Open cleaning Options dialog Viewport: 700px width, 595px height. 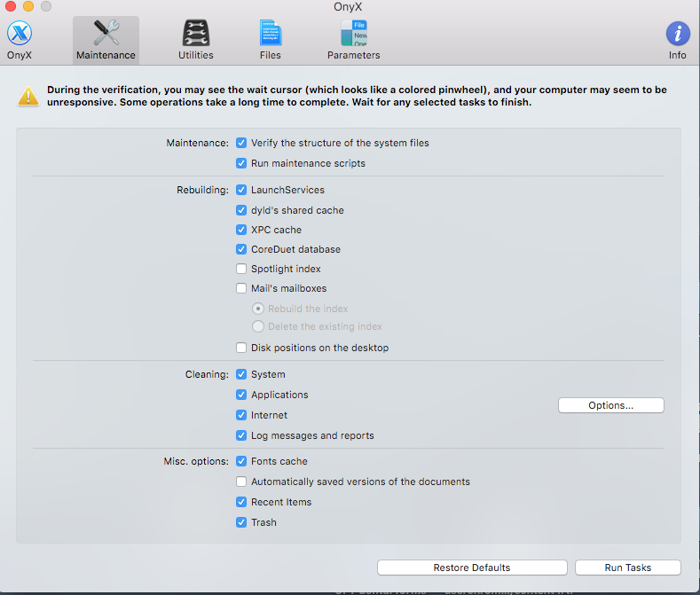pos(610,405)
